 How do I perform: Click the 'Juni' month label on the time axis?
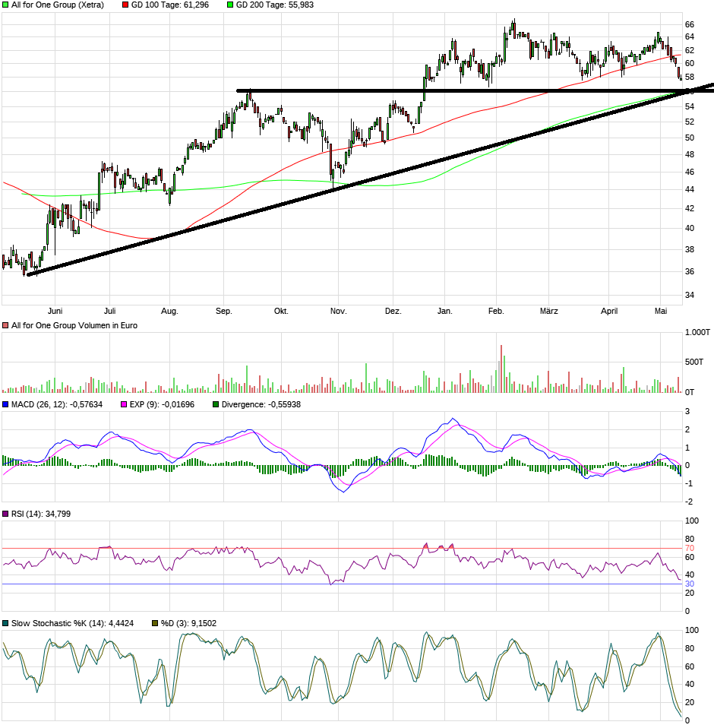[x=55, y=311]
